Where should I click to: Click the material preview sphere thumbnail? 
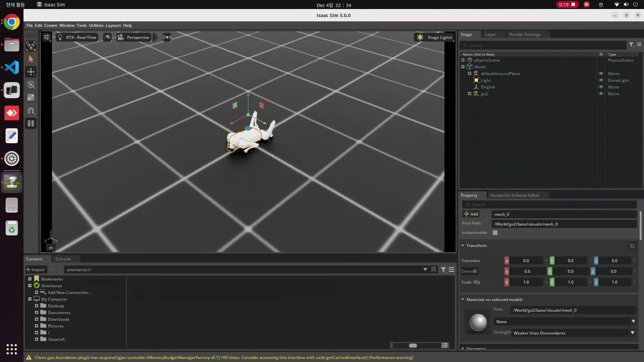point(478,322)
